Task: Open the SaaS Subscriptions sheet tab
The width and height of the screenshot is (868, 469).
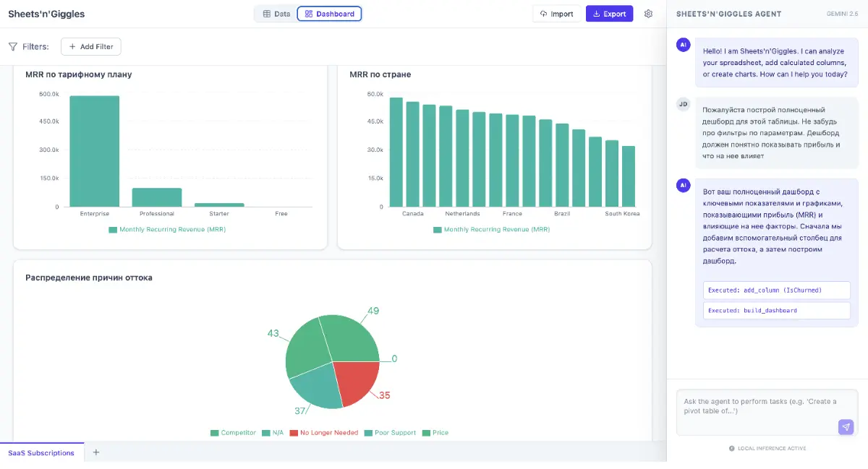Action: 41,453
